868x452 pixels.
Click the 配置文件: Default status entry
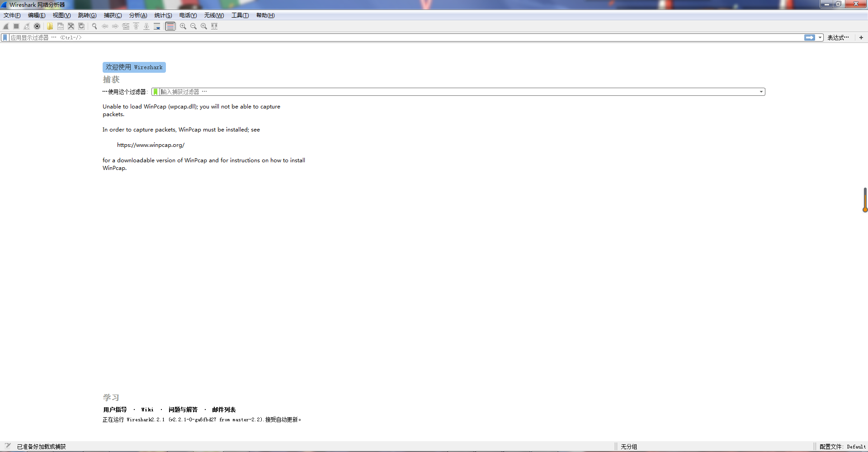pos(842,447)
